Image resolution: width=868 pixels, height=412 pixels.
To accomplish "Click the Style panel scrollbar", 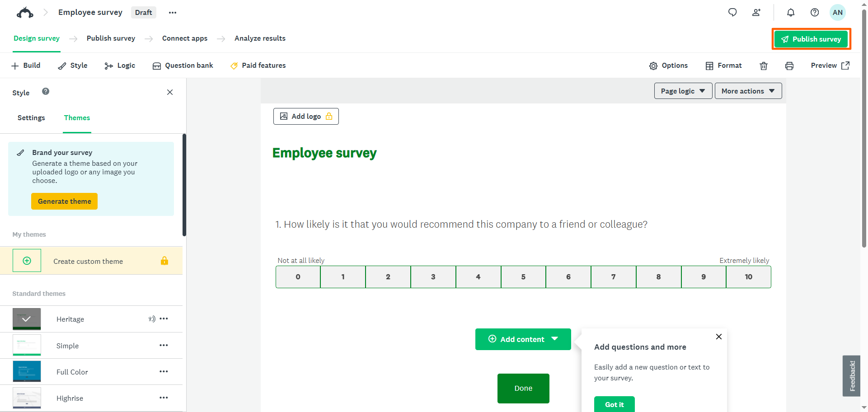I will pos(184,185).
